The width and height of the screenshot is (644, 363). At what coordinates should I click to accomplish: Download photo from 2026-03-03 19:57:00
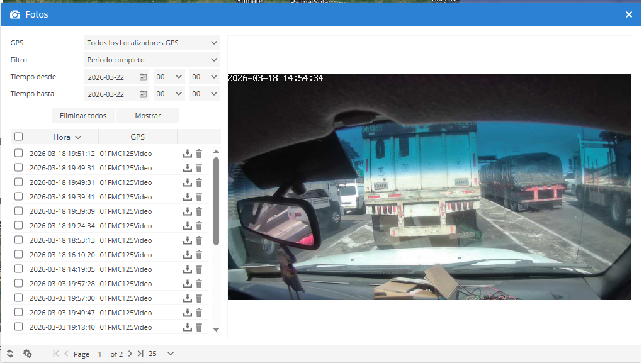tap(188, 298)
